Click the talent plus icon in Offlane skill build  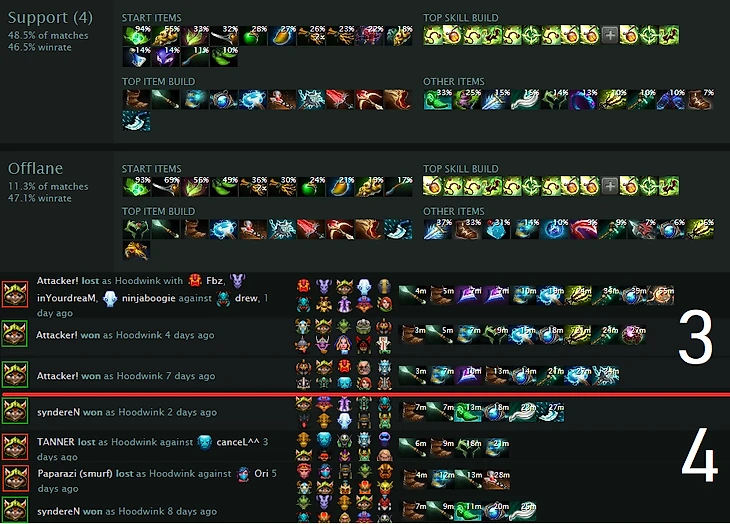pyautogui.click(x=609, y=186)
